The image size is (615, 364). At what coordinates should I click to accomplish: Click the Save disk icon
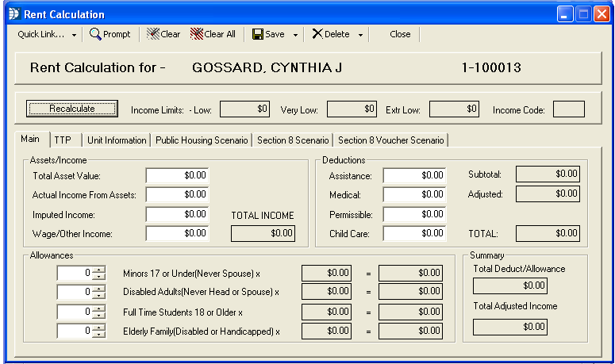point(258,34)
